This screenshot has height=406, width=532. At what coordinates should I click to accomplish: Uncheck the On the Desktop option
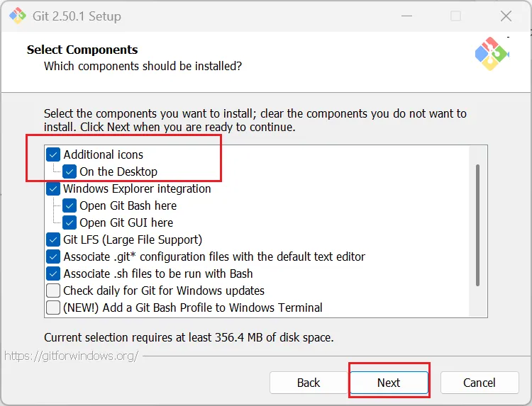pos(70,171)
